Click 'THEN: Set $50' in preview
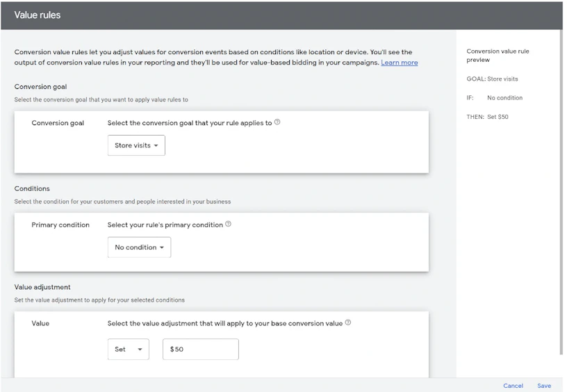Image resolution: width=567 pixels, height=392 pixels. pyautogui.click(x=487, y=117)
